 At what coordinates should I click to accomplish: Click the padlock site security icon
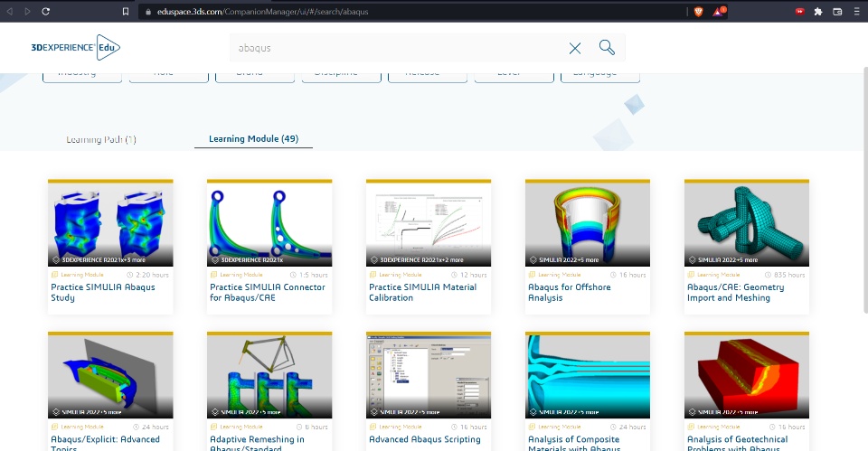[147, 12]
